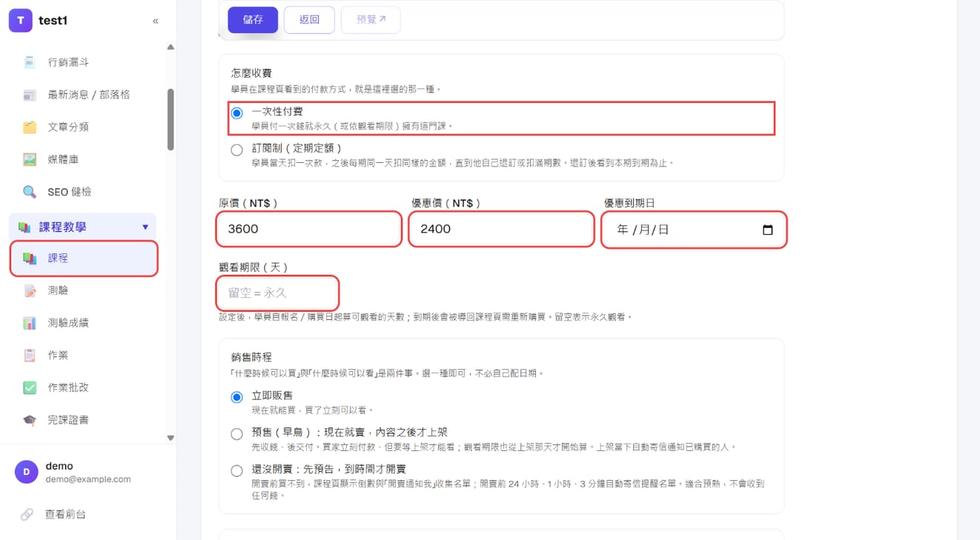Click the 返回 back button
The height and width of the screenshot is (540, 980).
point(309,20)
